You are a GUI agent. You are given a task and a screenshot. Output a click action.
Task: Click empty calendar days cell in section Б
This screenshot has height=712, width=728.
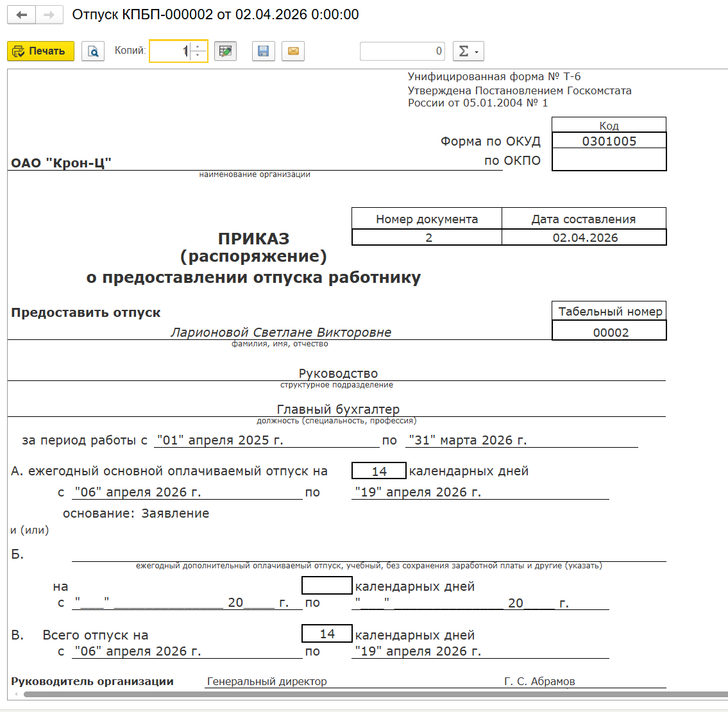point(327,585)
